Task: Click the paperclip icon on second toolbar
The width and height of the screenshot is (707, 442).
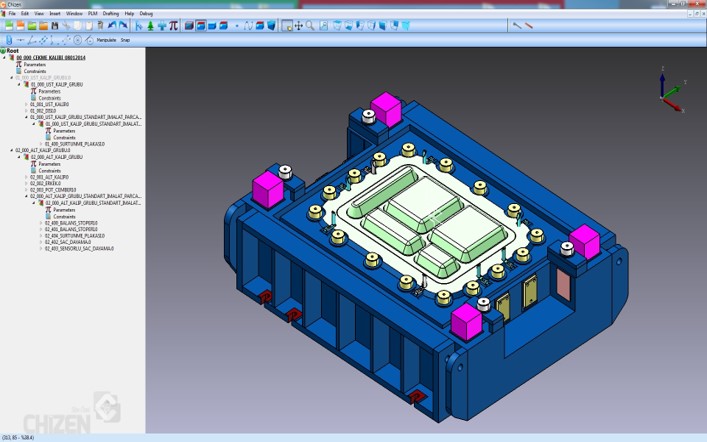Action: pos(9,40)
